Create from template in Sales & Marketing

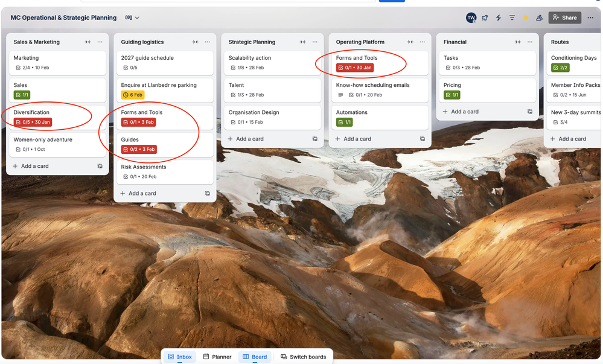[x=100, y=166]
